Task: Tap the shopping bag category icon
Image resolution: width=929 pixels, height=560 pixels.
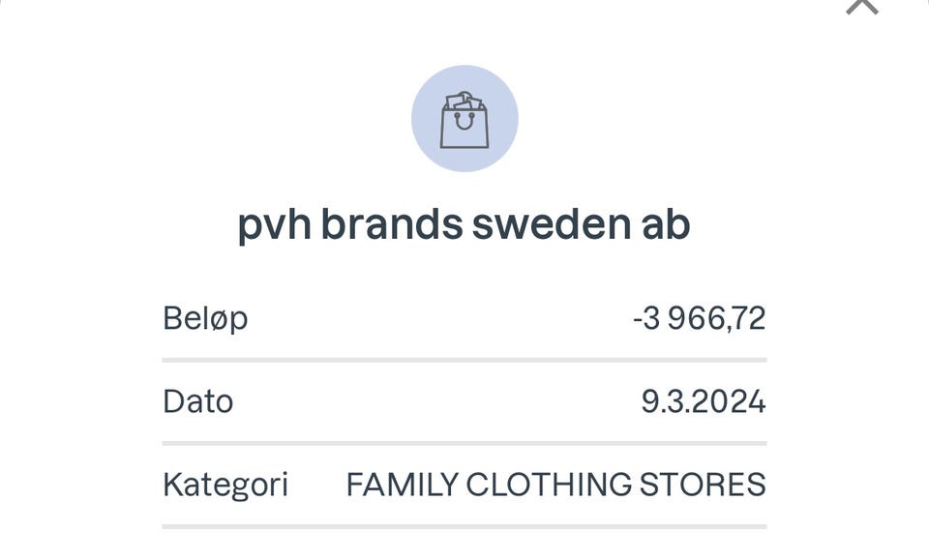Action: point(464,120)
